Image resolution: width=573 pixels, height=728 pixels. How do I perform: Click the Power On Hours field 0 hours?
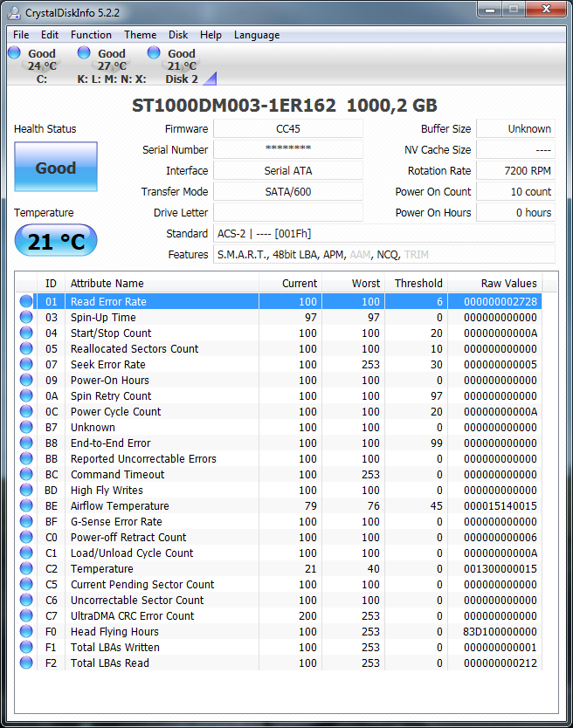516,212
